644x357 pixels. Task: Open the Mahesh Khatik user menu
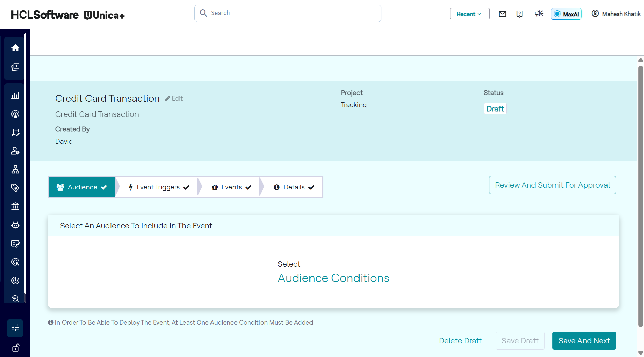[x=616, y=14]
